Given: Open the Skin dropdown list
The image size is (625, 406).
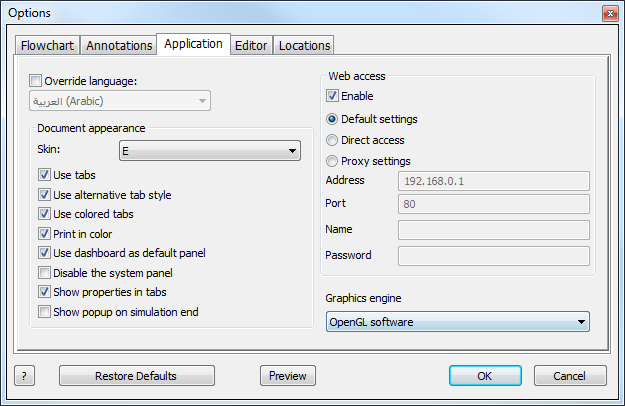Looking at the screenshot, I should click(x=210, y=151).
